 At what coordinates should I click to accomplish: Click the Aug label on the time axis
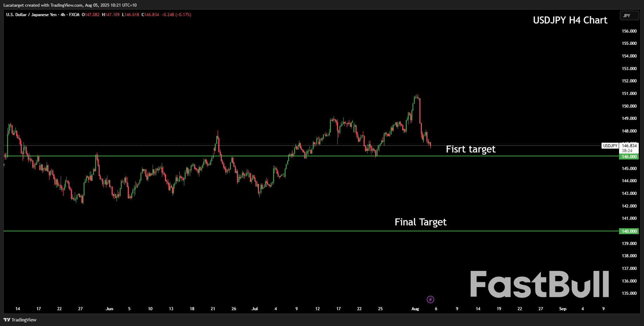415,309
